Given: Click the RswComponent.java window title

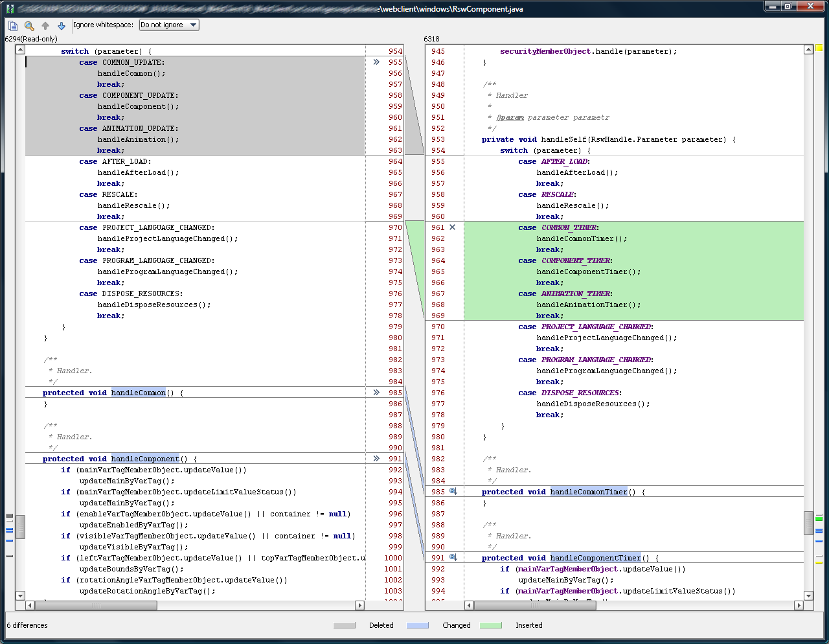Looking at the screenshot, I should 451,9.
